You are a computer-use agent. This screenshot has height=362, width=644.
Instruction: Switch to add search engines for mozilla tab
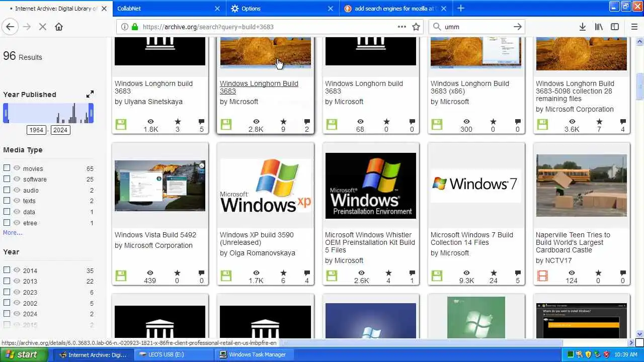(396, 8)
